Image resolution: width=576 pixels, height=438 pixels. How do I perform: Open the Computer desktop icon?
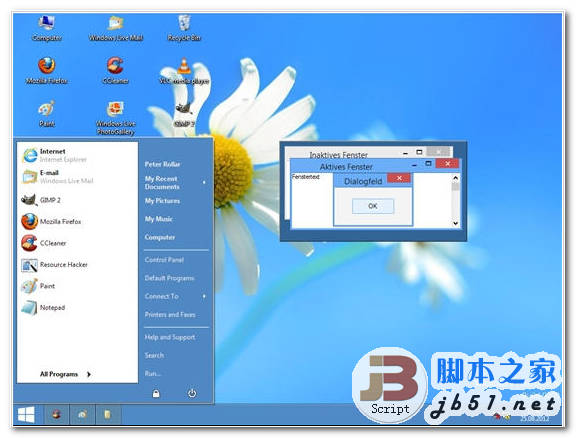(47, 28)
